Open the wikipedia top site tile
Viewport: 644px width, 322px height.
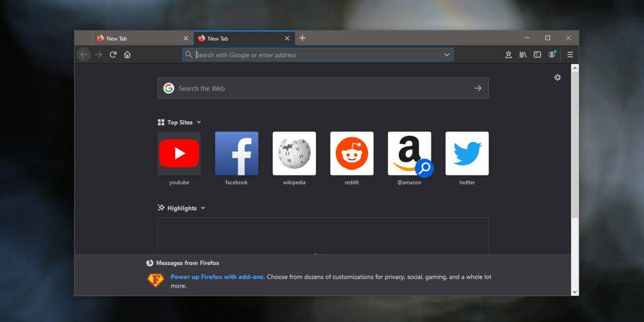294,153
